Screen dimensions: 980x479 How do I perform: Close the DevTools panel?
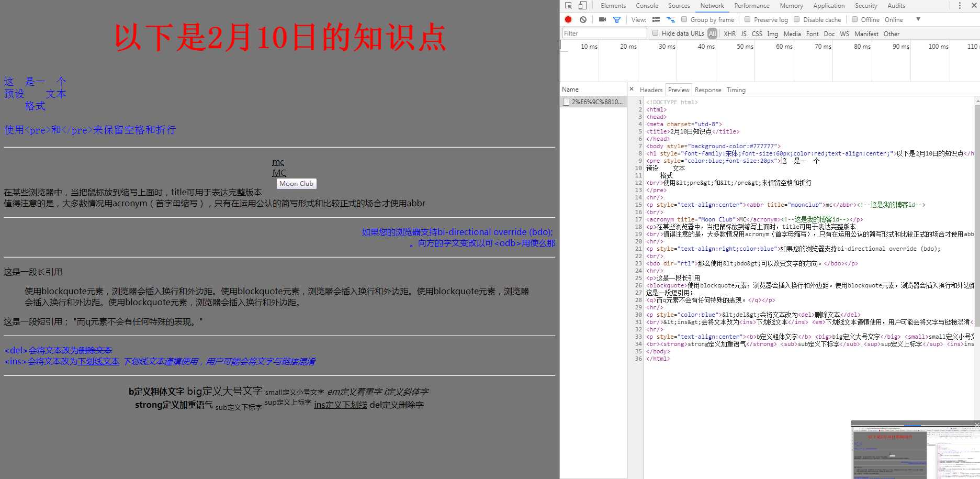click(974, 5)
